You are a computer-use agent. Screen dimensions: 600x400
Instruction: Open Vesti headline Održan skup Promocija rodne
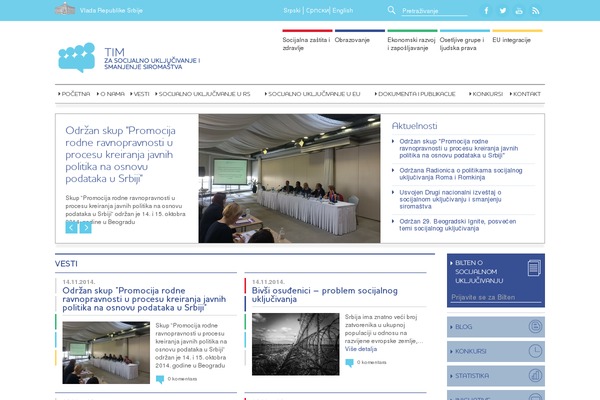tap(144, 299)
